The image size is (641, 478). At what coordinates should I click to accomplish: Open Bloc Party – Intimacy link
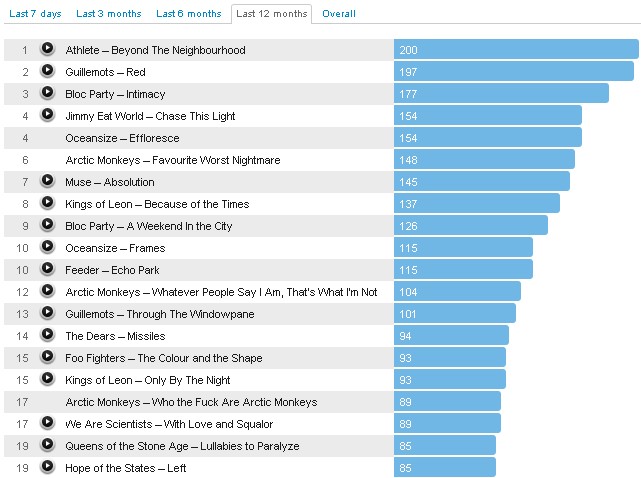point(115,94)
